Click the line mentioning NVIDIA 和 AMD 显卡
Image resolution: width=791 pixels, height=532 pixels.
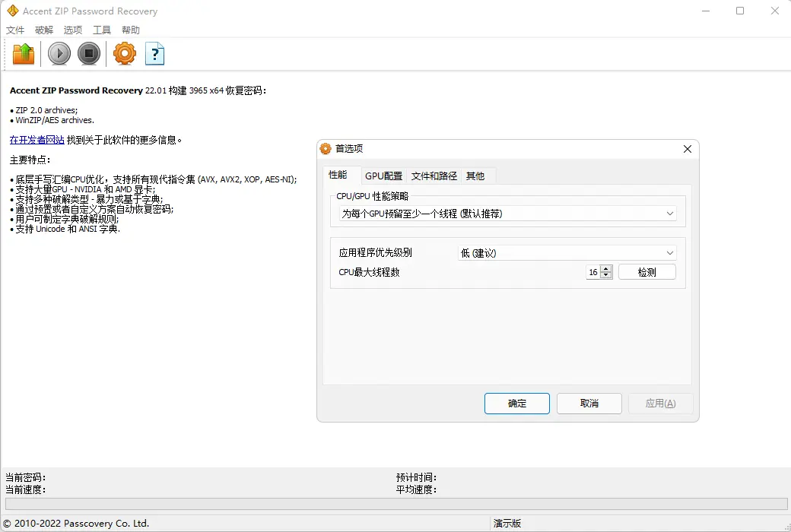coord(83,189)
